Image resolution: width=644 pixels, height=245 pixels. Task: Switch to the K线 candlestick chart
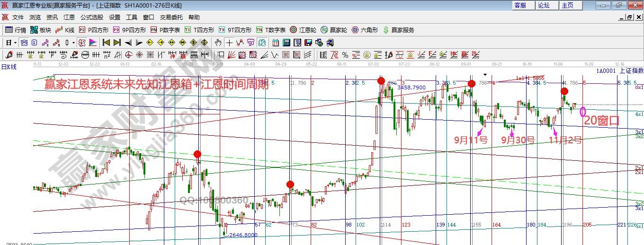coord(65,30)
